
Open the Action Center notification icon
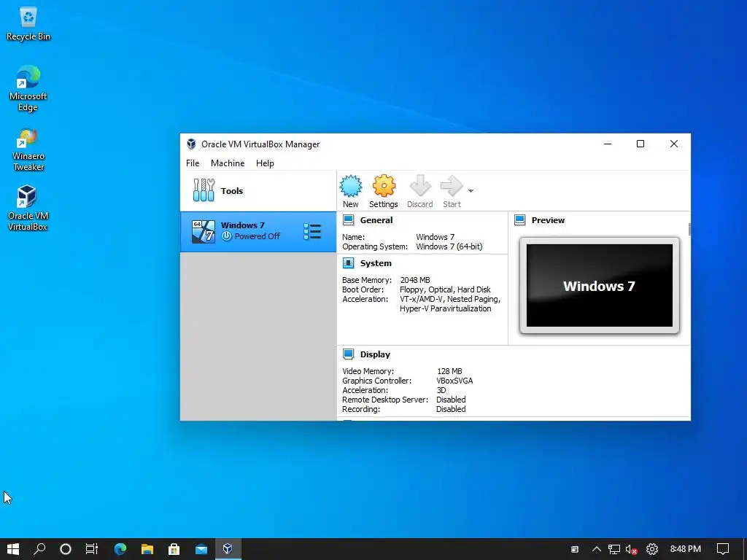[723, 549]
